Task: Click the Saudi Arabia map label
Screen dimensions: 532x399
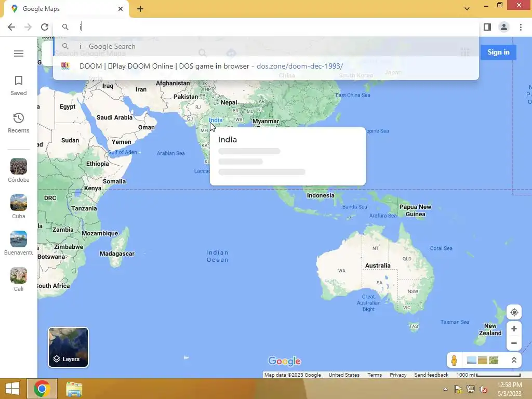Action: point(114,118)
